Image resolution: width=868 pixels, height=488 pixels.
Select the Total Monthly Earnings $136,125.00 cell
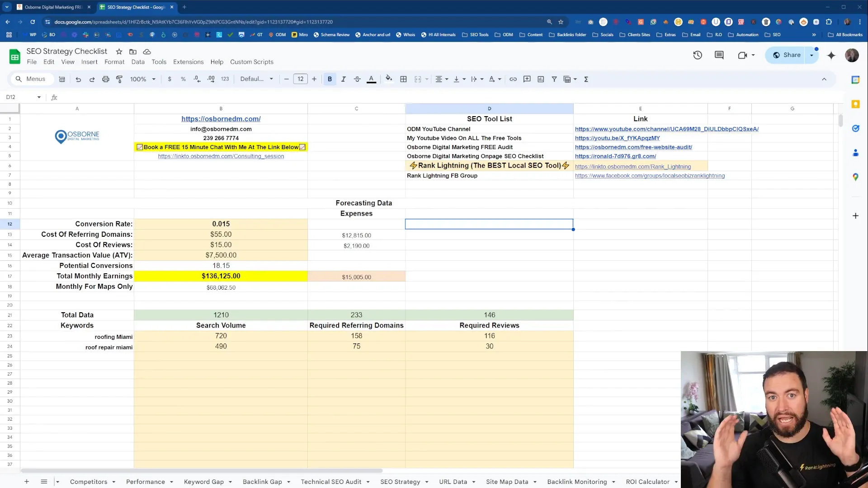221,276
